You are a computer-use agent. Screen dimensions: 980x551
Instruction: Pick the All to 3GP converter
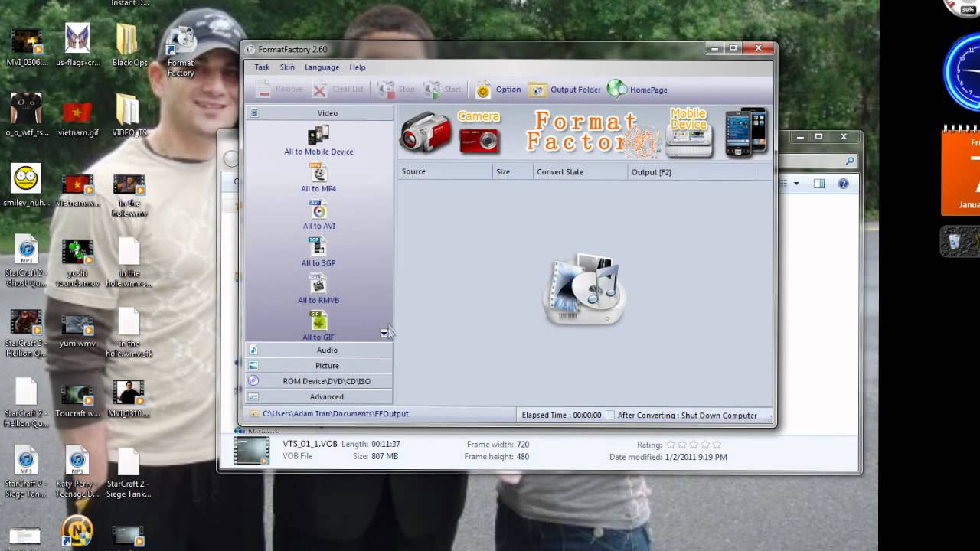[318, 252]
